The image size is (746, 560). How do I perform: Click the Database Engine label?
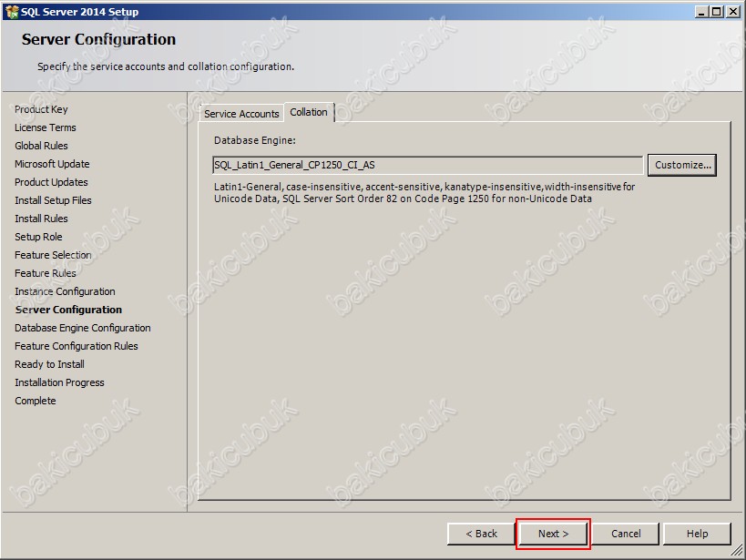point(254,140)
